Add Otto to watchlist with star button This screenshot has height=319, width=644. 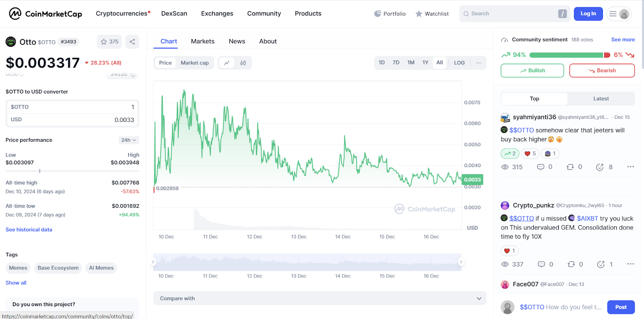(109, 42)
